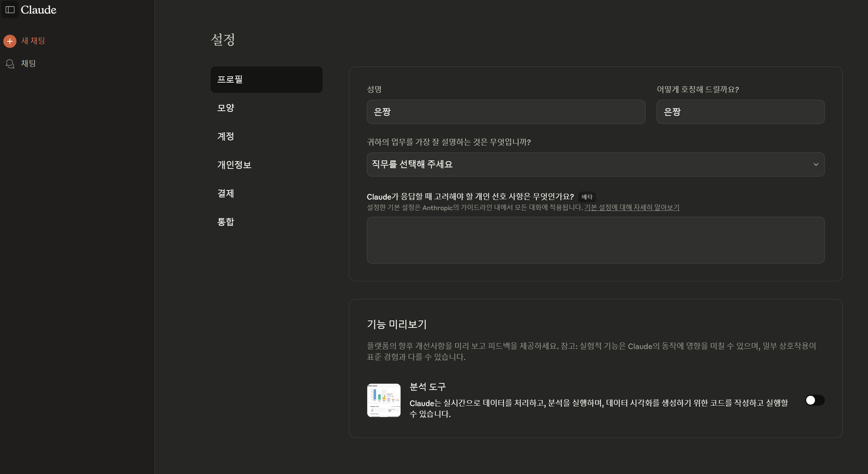
Task: Click the 분석 도구 chart thumbnail
Action: pos(384,400)
